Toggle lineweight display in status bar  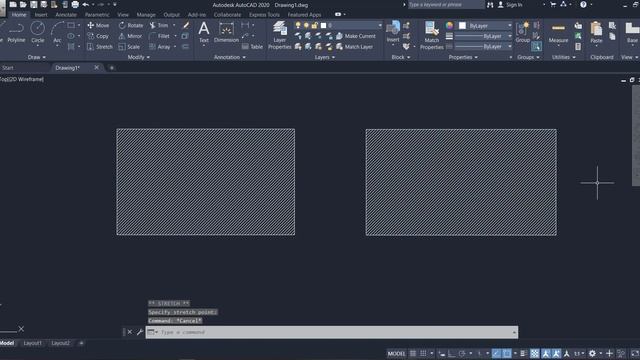(523, 353)
